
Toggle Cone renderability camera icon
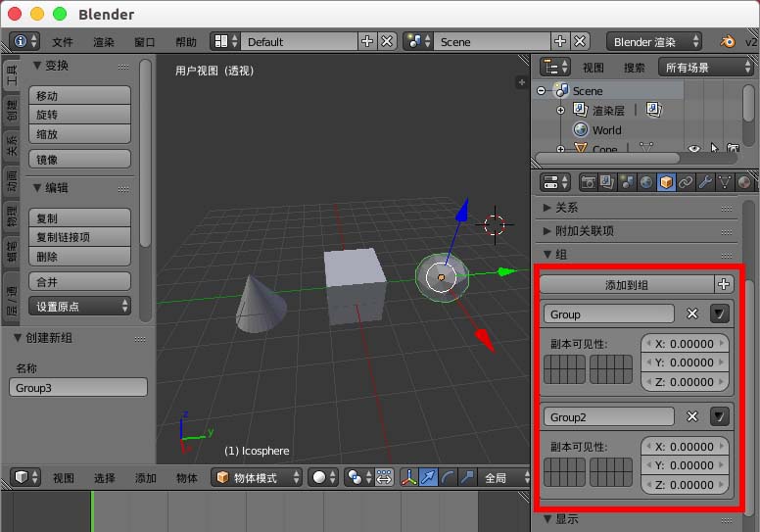733,148
